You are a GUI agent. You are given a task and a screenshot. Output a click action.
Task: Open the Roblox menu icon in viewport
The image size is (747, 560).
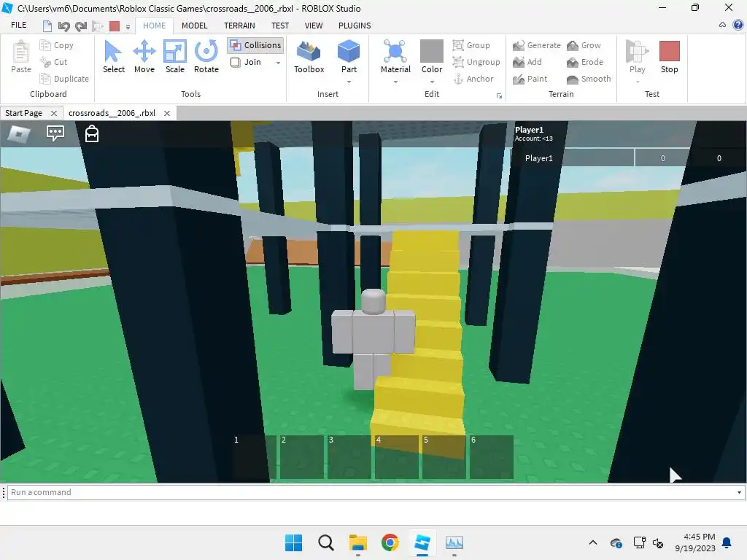(19, 134)
